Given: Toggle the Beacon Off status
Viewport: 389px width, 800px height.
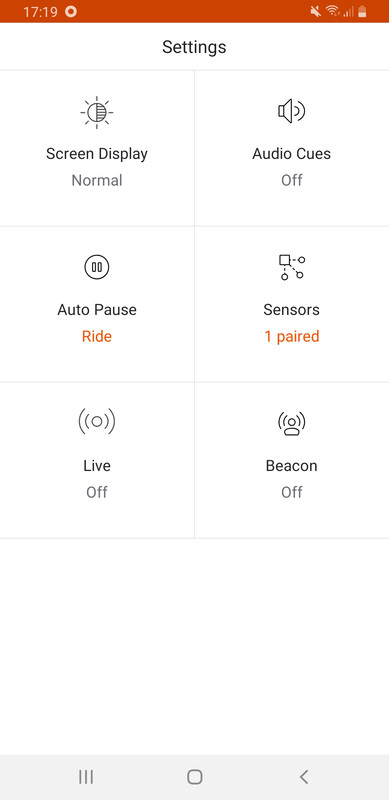Looking at the screenshot, I should [x=291, y=492].
